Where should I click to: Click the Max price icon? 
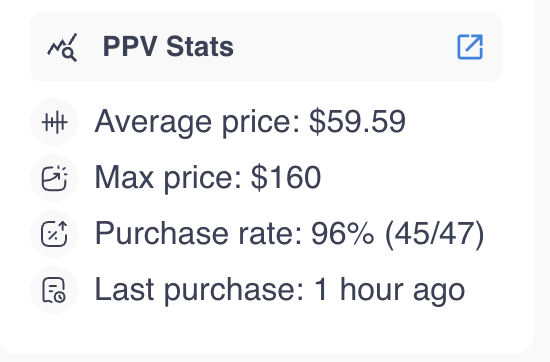(x=54, y=178)
